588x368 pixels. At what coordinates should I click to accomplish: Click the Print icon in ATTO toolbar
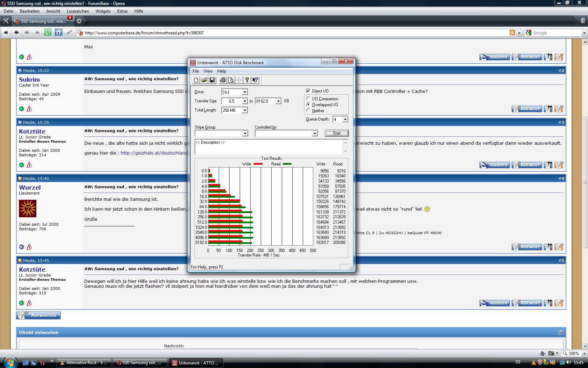pos(223,80)
